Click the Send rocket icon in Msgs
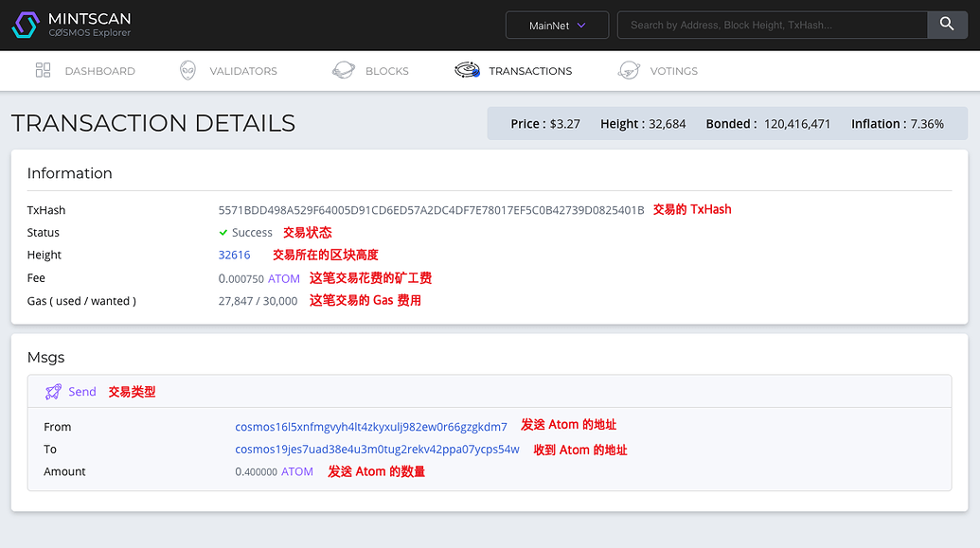This screenshot has height=548, width=980. (53, 391)
